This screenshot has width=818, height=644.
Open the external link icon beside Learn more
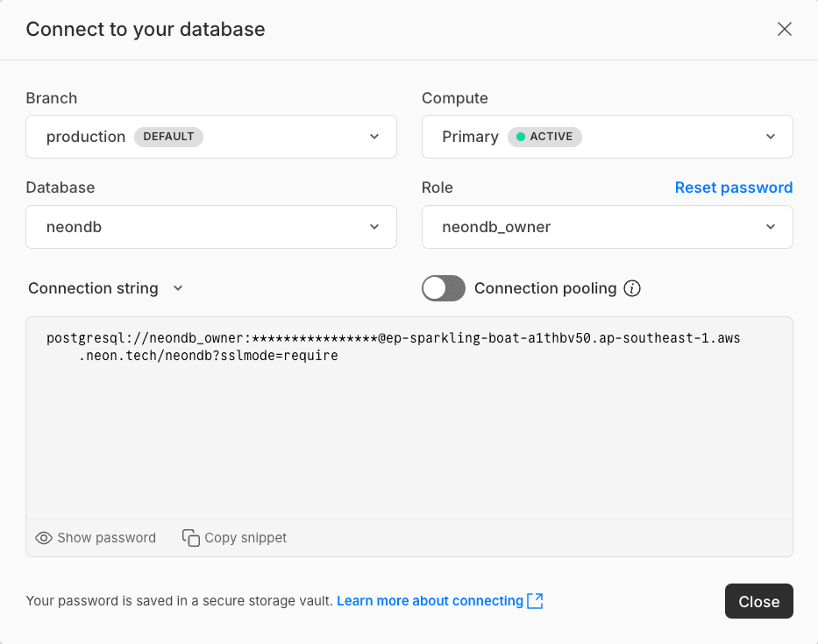537,601
